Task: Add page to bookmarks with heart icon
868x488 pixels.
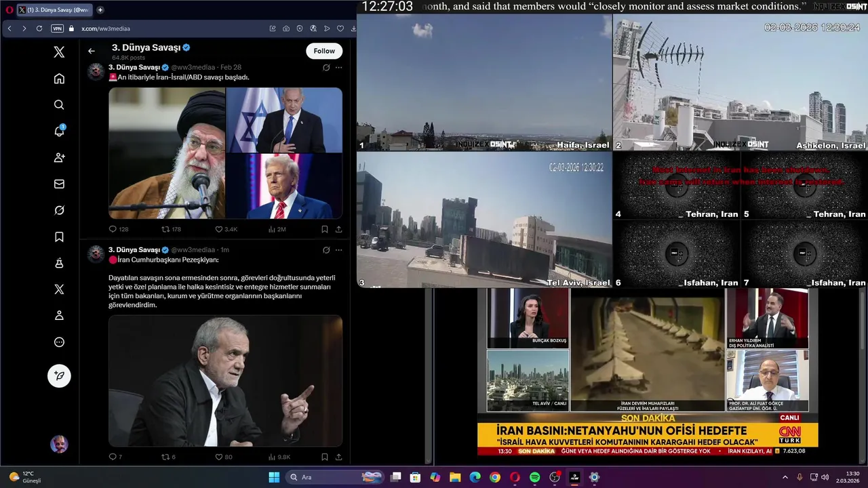Action: [340, 28]
